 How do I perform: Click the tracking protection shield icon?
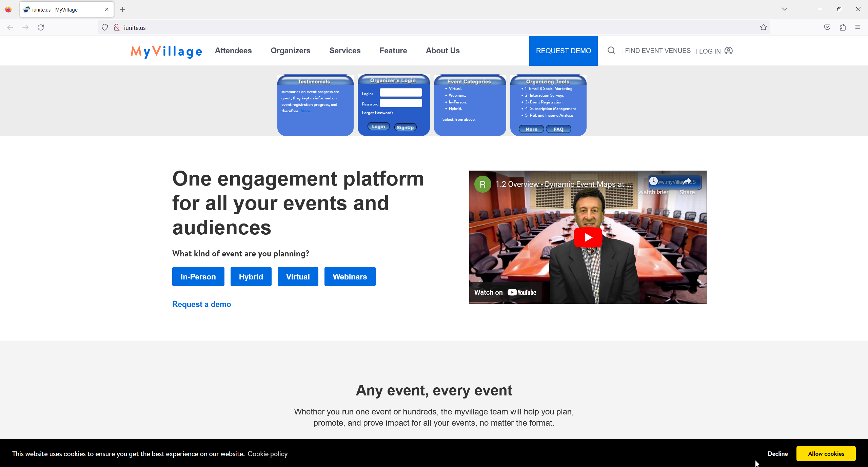click(x=105, y=27)
